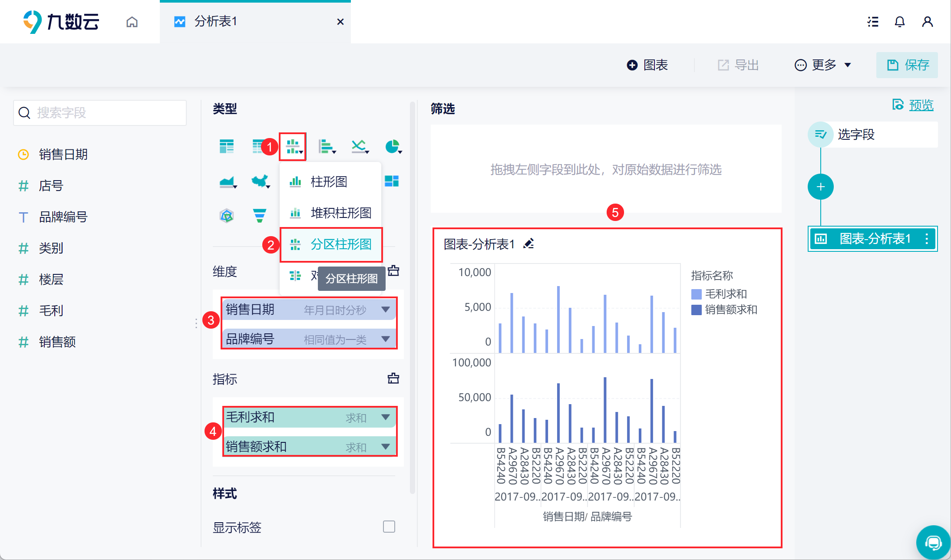
Task: Select the pie chart type icon
Action: pyautogui.click(x=393, y=147)
